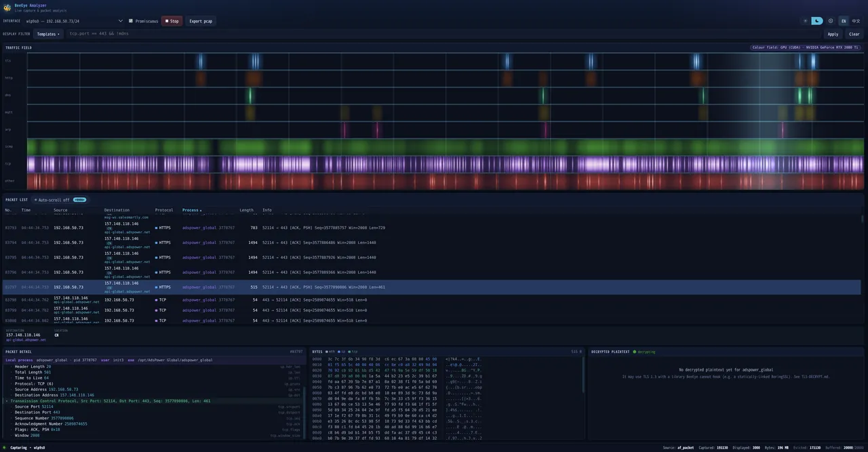Toggle tcp layer highlight in Bytes panel

coord(353,352)
